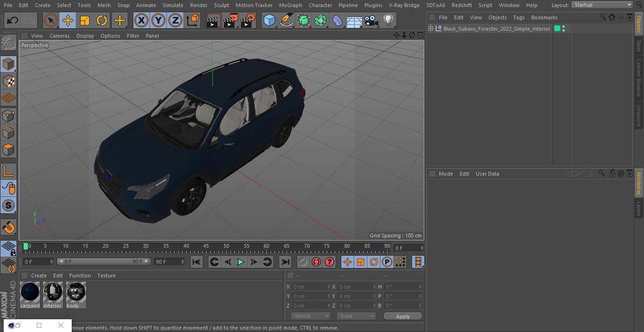Click the Record Active Objects button
This screenshot has width=644, height=332.
[303, 262]
